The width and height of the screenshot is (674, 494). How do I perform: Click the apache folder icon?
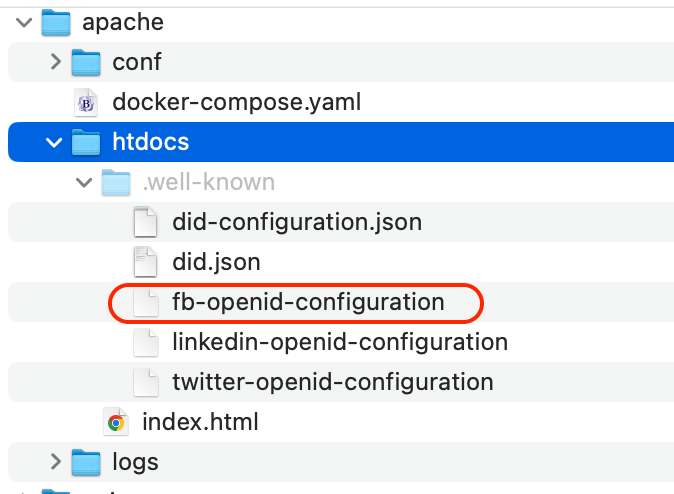(x=56, y=22)
